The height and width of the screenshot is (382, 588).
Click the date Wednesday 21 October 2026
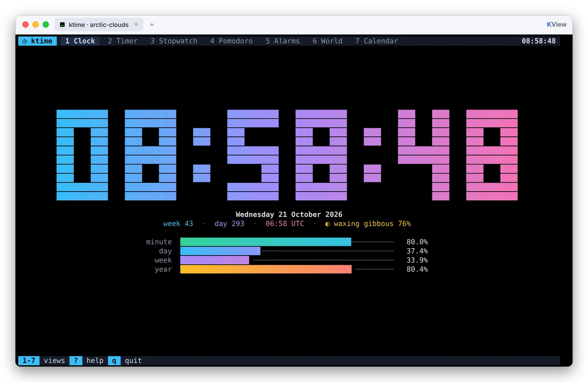tap(289, 214)
